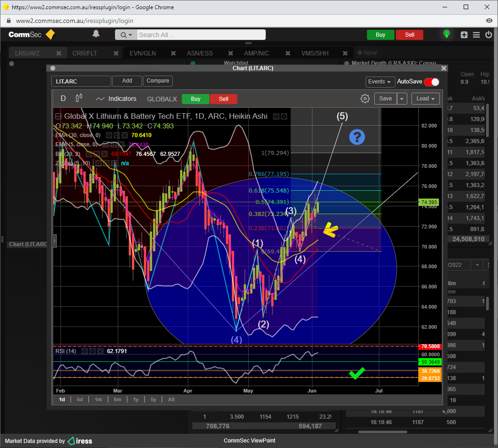The image size is (498, 448).
Task: Toggle visibility of RSI (14) indicator
Action: pos(85,351)
